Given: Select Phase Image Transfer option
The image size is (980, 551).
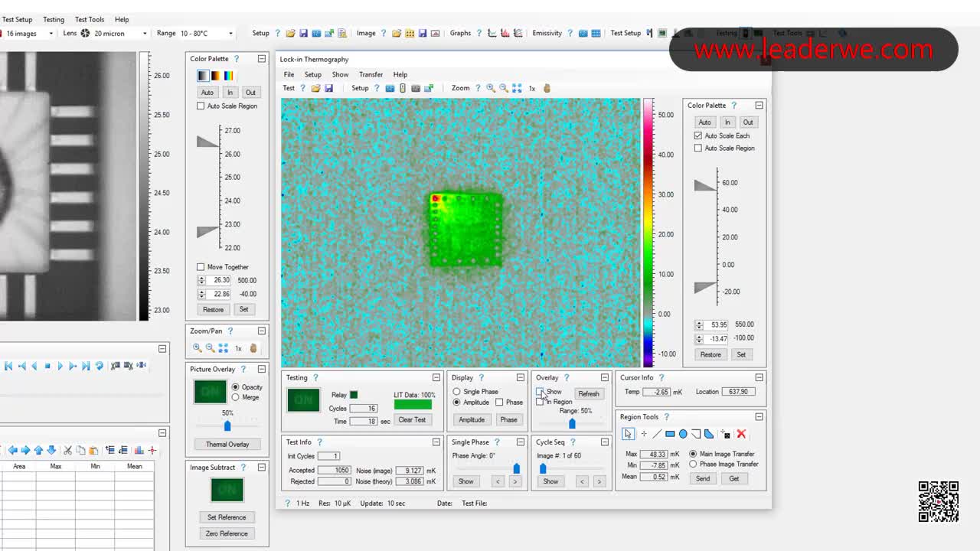Looking at the screenshot, I should 693,464.
